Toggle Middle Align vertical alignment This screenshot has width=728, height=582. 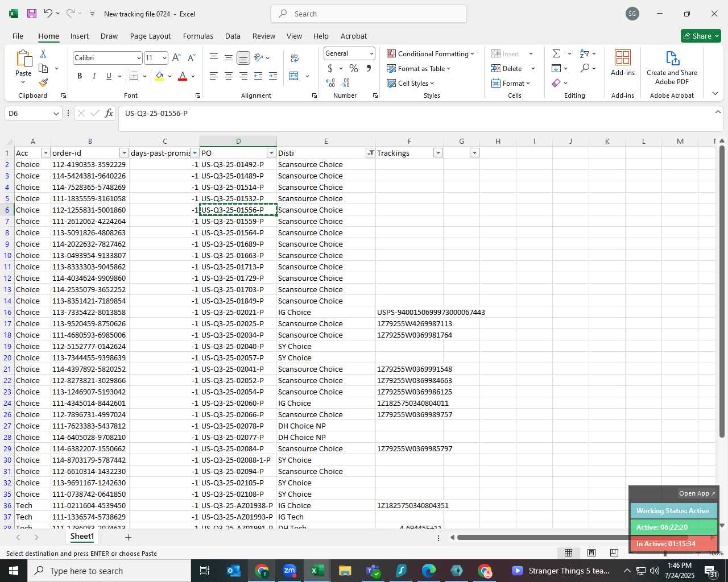(x=229, y=57)
